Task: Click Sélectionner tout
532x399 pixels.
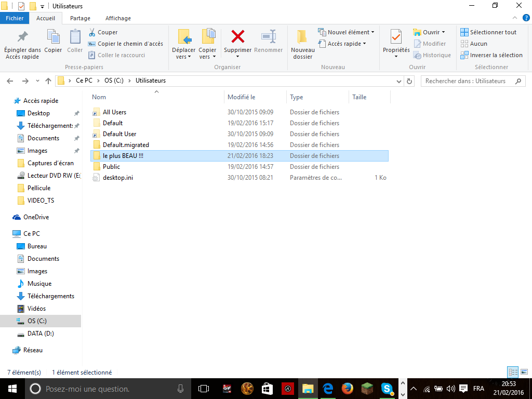Action: [488, 32]
